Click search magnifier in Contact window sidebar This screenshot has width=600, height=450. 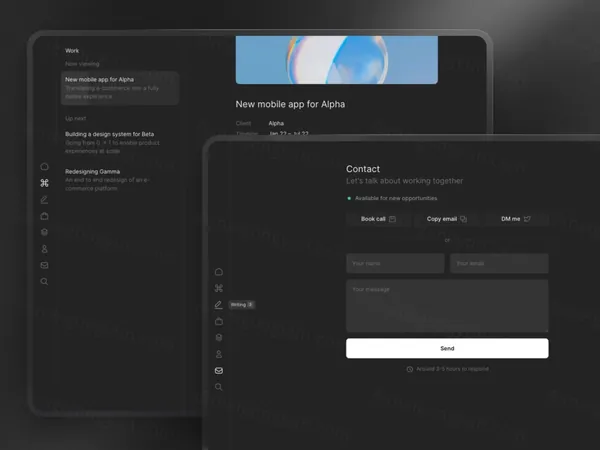point(219,387)
